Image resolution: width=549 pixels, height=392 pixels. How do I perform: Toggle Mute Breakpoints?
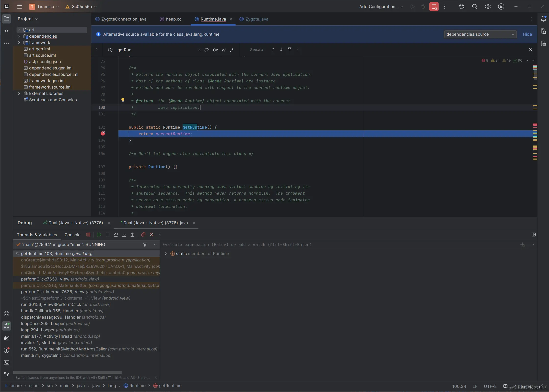tap(152, 235)
